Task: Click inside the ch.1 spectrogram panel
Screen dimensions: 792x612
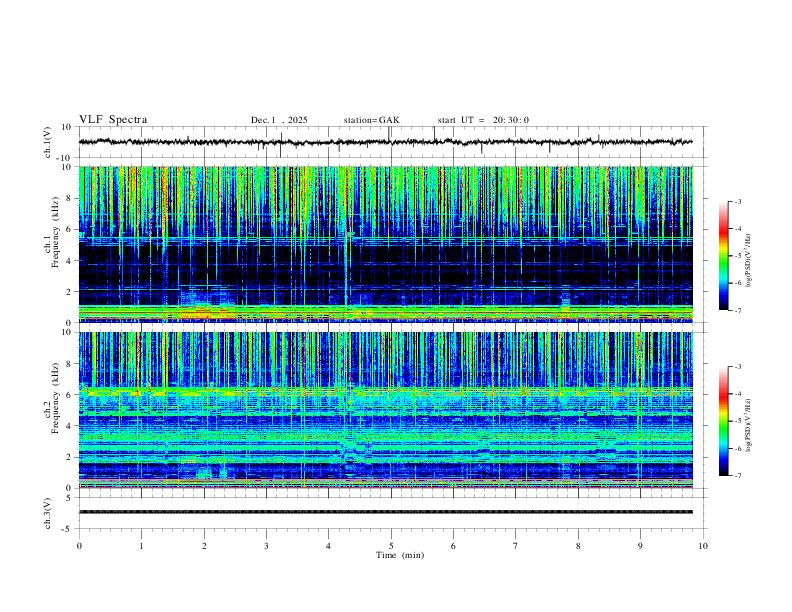Action: (x=385, y=244)
